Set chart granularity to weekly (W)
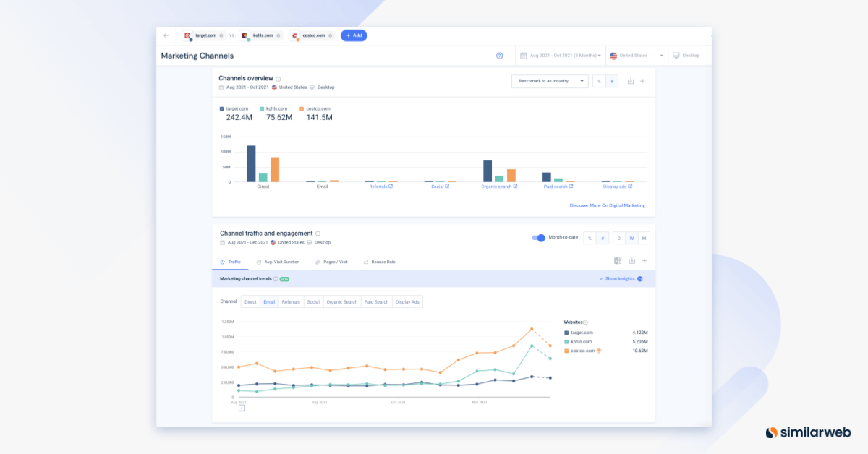868x454 pixels. click(x=631, y=238)
